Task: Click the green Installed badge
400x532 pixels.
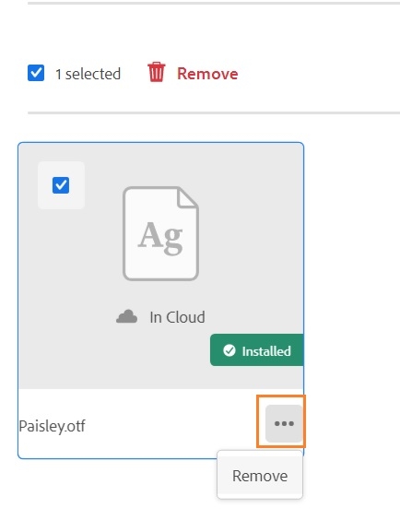Action: tap(256, 350)
